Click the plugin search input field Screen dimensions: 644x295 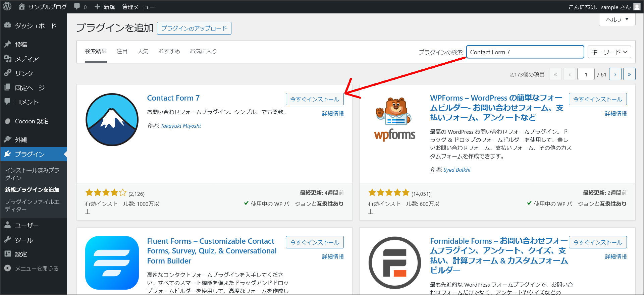(525, 52)
